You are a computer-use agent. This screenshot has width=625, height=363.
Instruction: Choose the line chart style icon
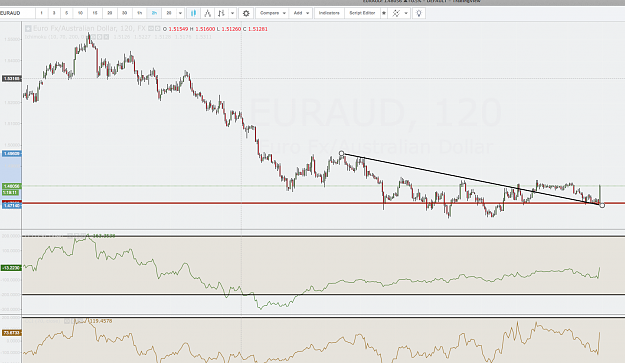click(207, 13)
